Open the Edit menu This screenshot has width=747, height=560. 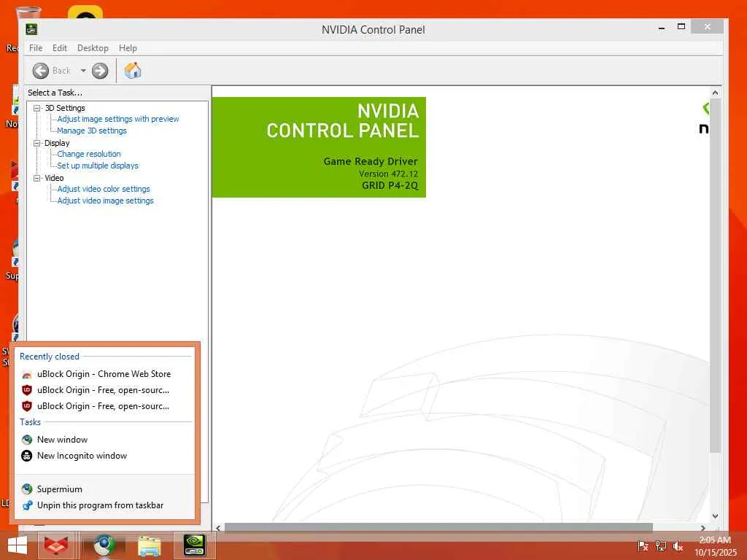[60, 48]
